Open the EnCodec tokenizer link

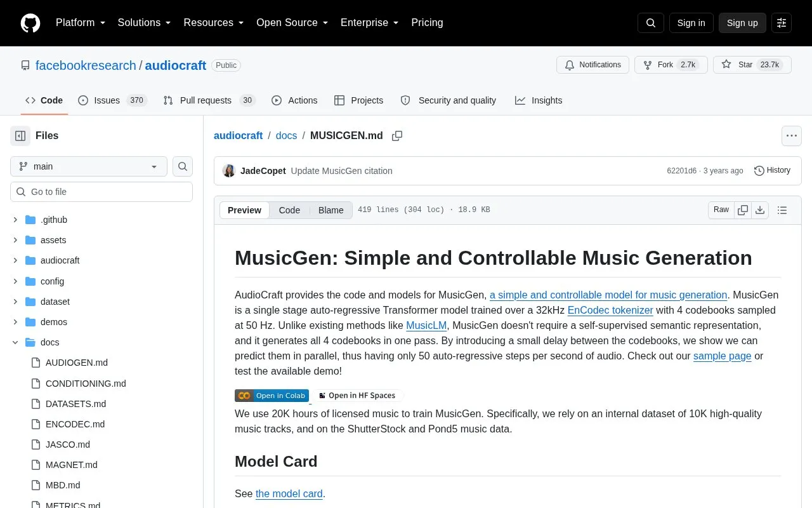[x=610, y=310]
